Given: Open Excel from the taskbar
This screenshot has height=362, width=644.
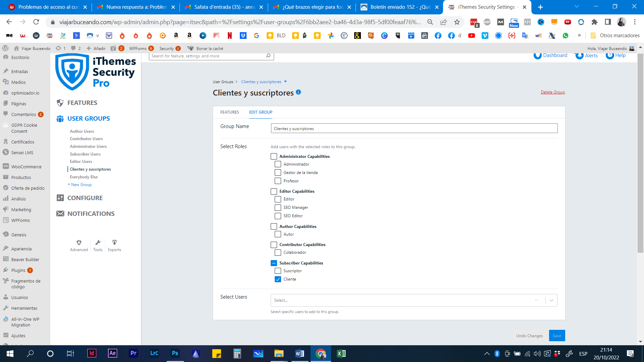Looking at the screenshot, I should point(341,353).
